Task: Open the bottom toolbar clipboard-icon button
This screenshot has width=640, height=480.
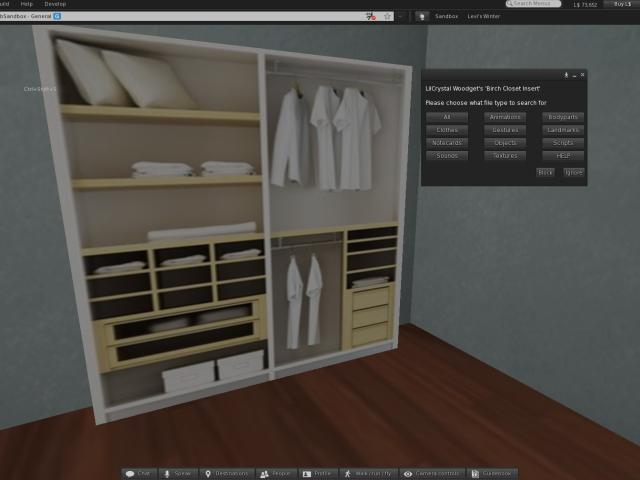Action: pyautogui.click(x=492, y=473)
